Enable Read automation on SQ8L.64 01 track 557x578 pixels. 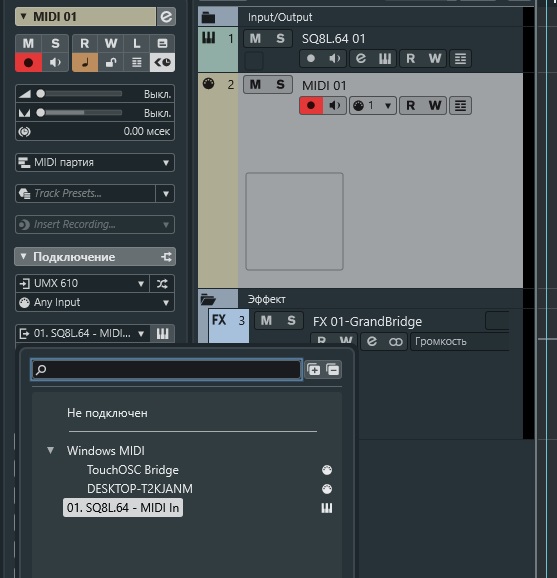pyautogui.click(x=411, y=59)
